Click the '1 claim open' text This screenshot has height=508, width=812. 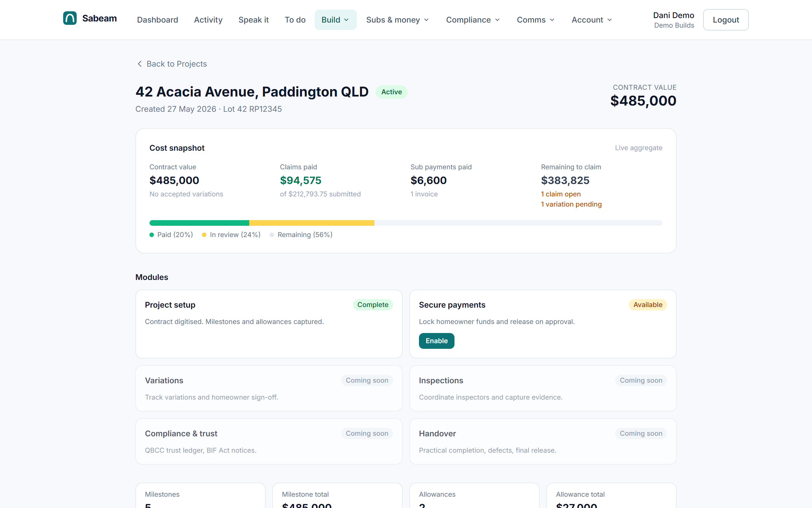561,194
